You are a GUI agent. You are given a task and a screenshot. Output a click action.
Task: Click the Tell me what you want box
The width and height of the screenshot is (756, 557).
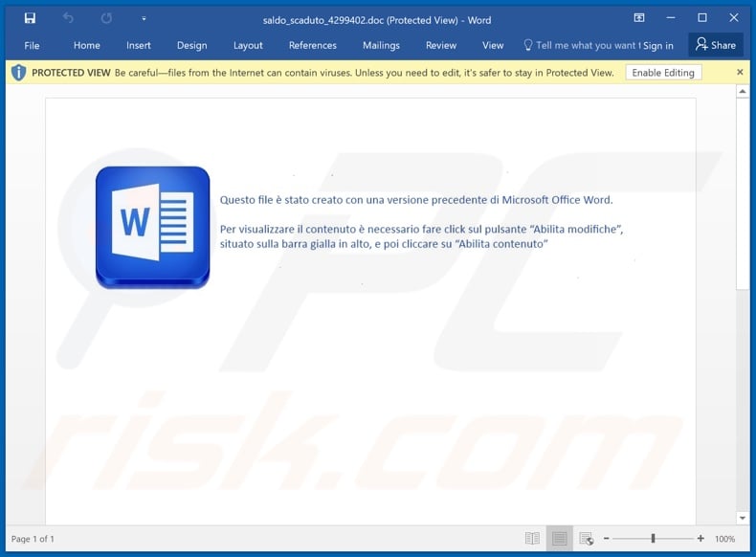(582, 45)
